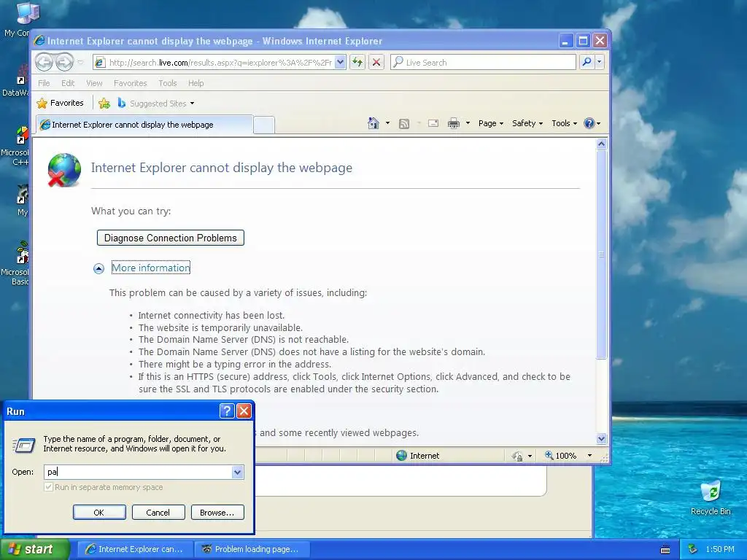Open the File menu

point(44,83)
